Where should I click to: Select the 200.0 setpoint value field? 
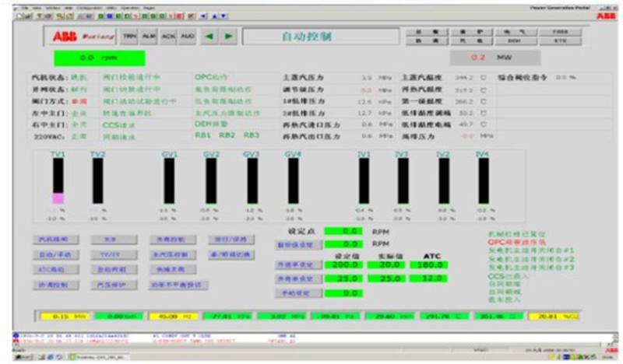pyautogui.click(x=343, y=264)
